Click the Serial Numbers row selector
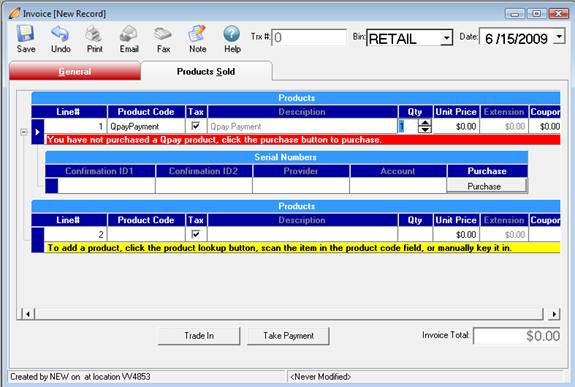The image size is (575, 387). [52, 186]
